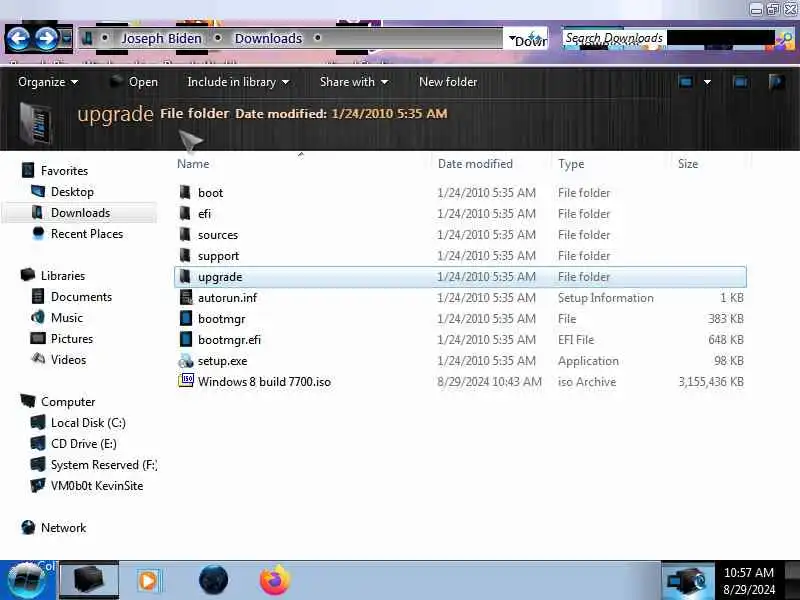The image size is (800, 600).
Task: Select the bootmgr.efi file icon
Action: click(186, 339)
